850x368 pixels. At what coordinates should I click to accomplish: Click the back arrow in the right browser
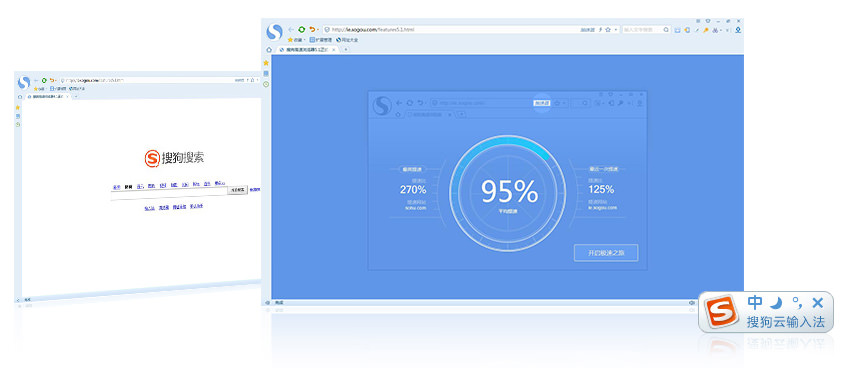pyautogui.click(x=291, y=30)
